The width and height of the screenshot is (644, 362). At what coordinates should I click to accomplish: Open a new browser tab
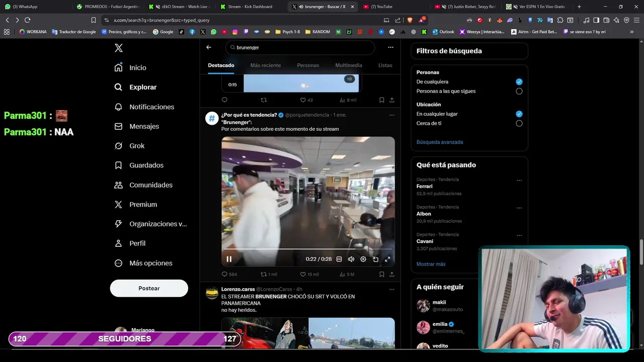coord(579,7)
